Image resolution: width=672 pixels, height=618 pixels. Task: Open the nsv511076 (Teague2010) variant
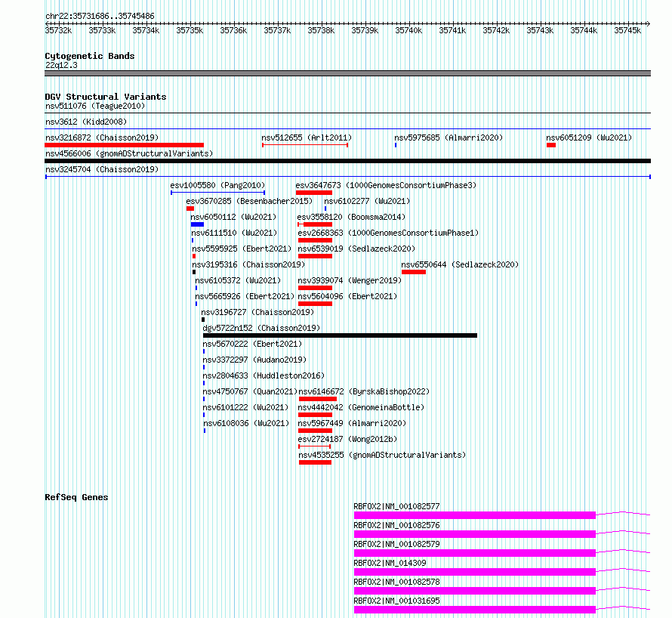(95, 106)
